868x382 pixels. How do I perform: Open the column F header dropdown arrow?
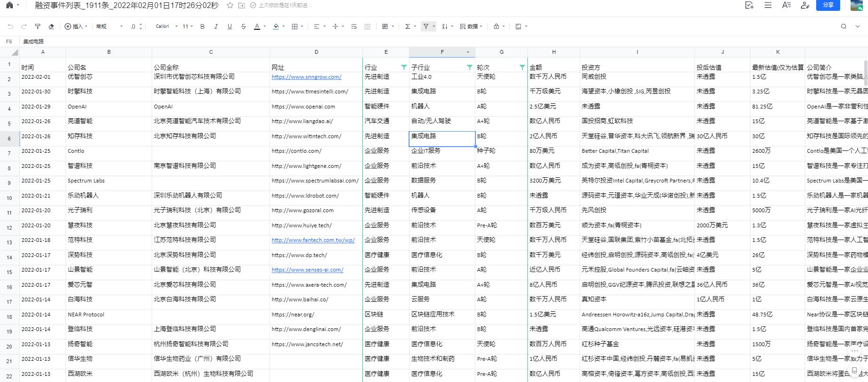[468, 52]
